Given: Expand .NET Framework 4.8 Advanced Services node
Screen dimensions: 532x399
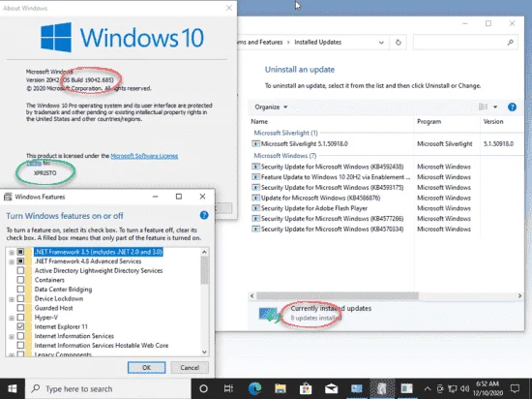Looking at the screenshot, I should [12, 261].
